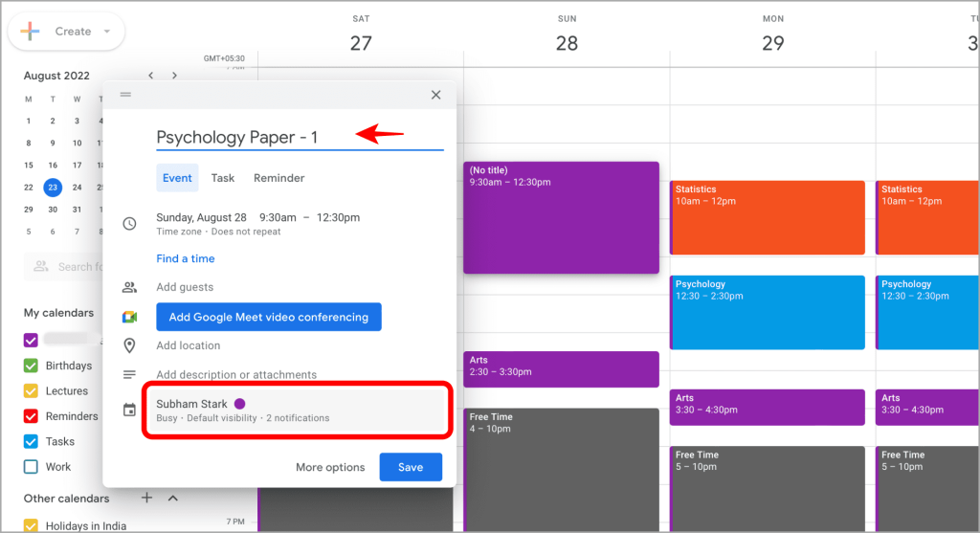Switch to the Task tab
Viewport: 980px width, 533px height.
pyautogui.click(x=222, y=178)
